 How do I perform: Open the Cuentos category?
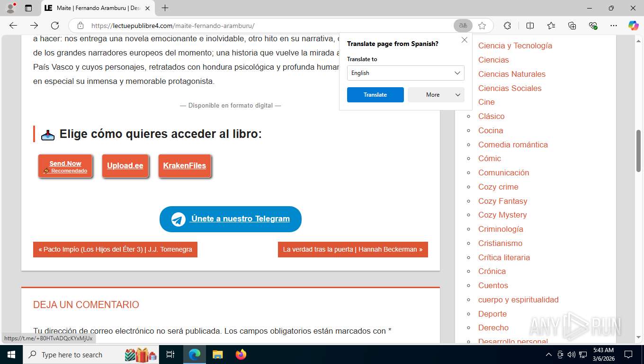pyautogui.click(x=493, y=285)
